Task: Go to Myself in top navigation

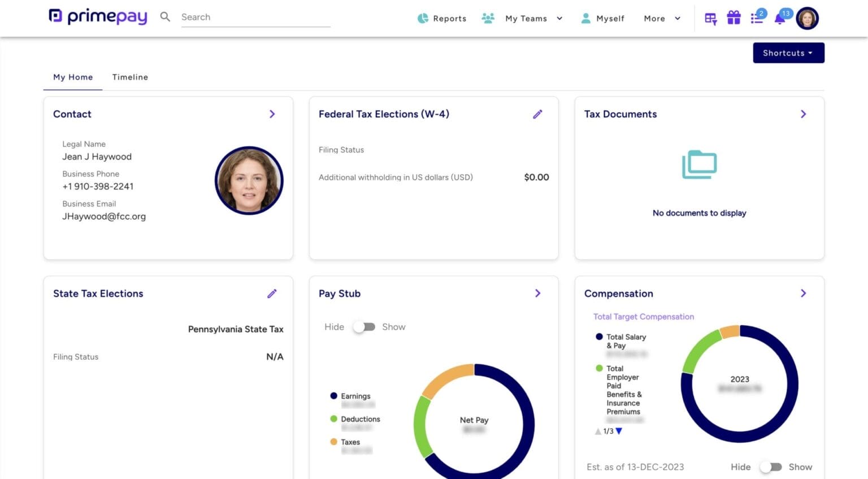Action: click(x=602, y=19)
